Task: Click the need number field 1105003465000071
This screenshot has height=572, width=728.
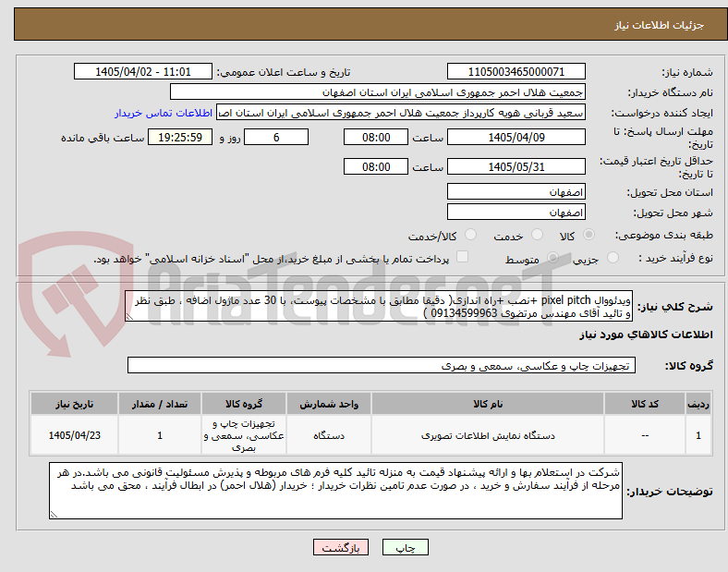Action: [x=516, y=72]
